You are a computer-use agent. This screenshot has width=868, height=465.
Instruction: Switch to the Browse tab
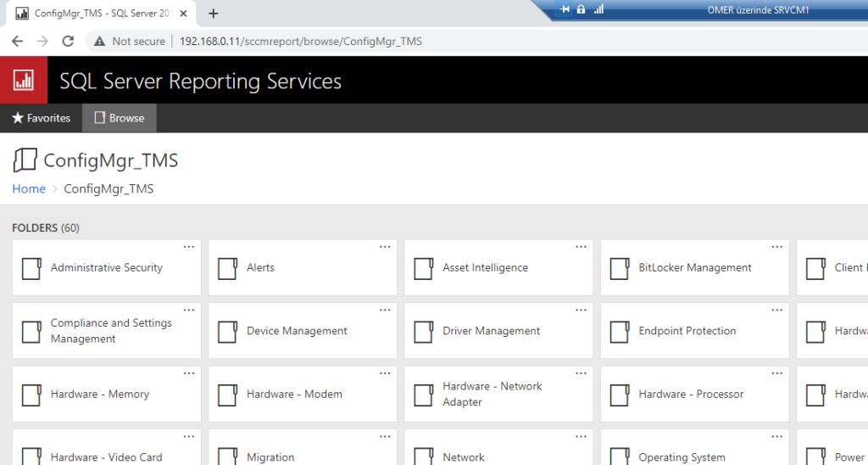coord(120,118)
